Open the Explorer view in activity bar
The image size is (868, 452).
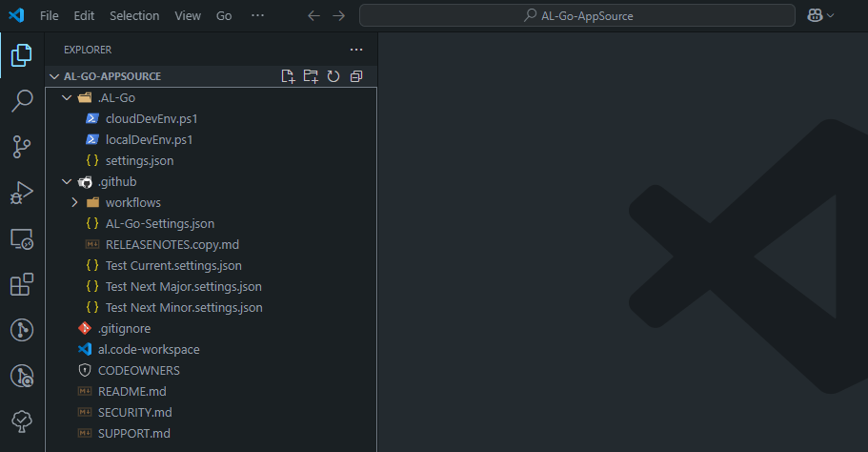coord(22,55)
